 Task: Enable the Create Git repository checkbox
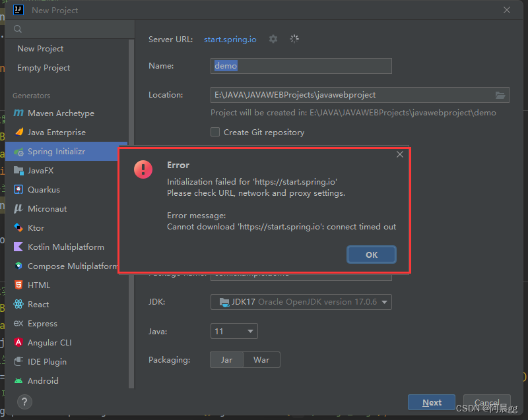tap(214, 132)
